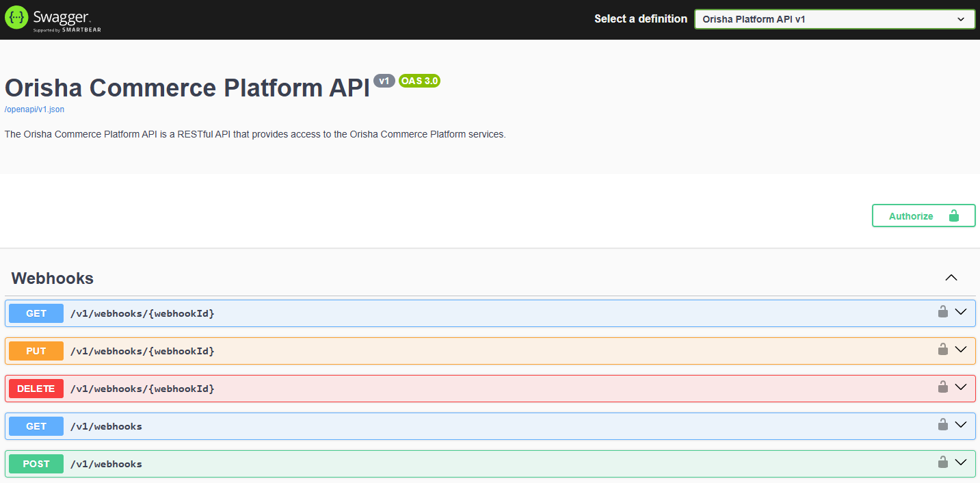Screen dimensions: 980x483
Task: Click the padlock icon on PUT /v1/webhooks/{webhookId}
Action: coord(943,349)
